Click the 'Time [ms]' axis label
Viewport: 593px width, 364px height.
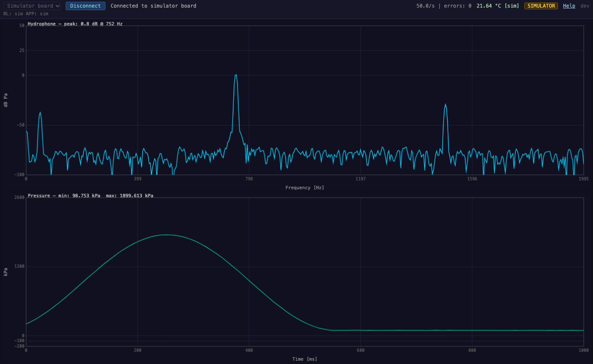click(x=305, y=359)
